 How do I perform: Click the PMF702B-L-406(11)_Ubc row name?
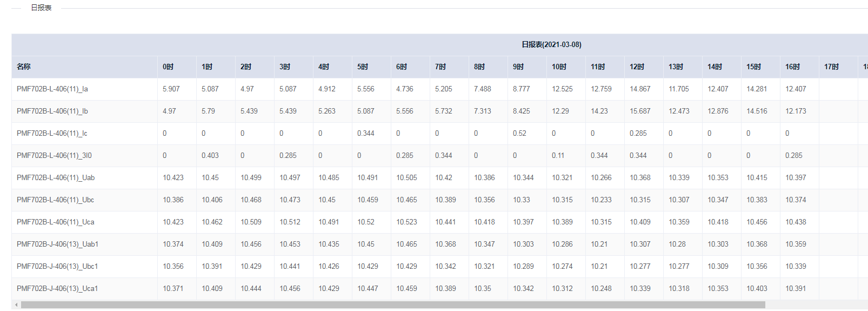click(x=56, y=200)
